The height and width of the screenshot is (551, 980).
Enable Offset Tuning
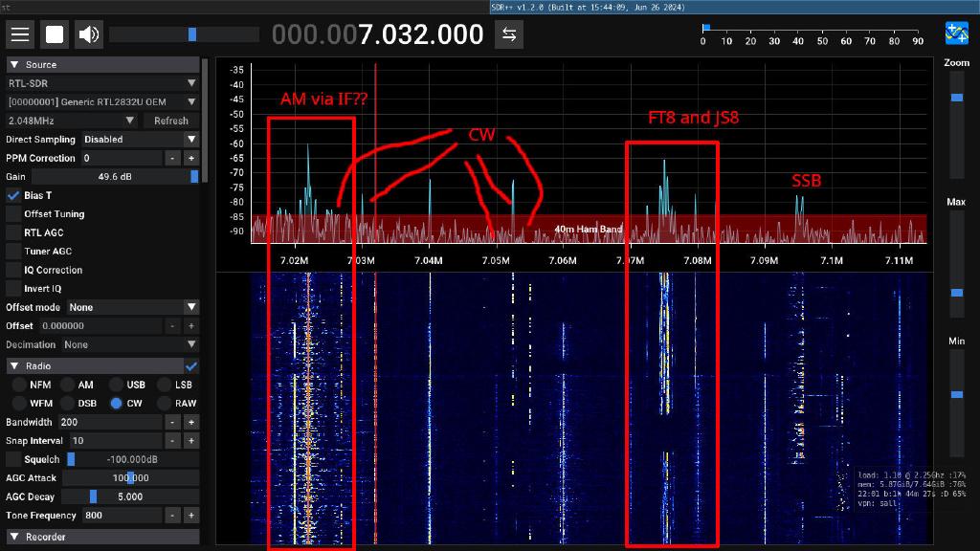12,213
